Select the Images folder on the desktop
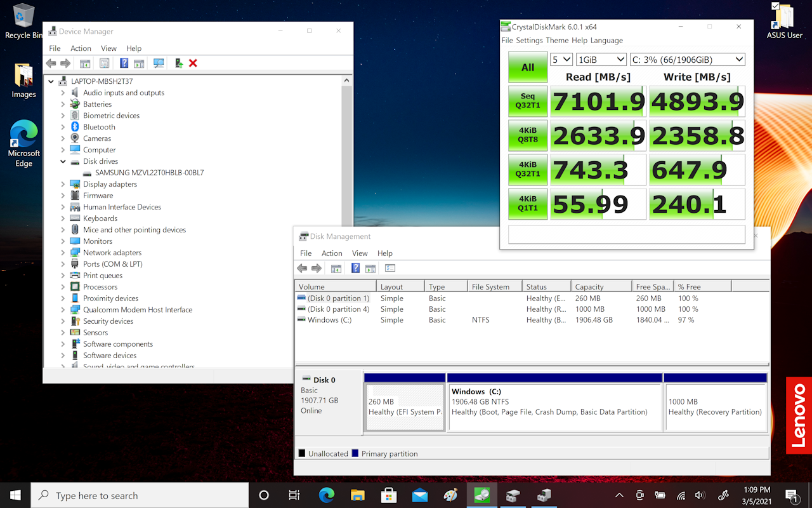 point(23,81)
